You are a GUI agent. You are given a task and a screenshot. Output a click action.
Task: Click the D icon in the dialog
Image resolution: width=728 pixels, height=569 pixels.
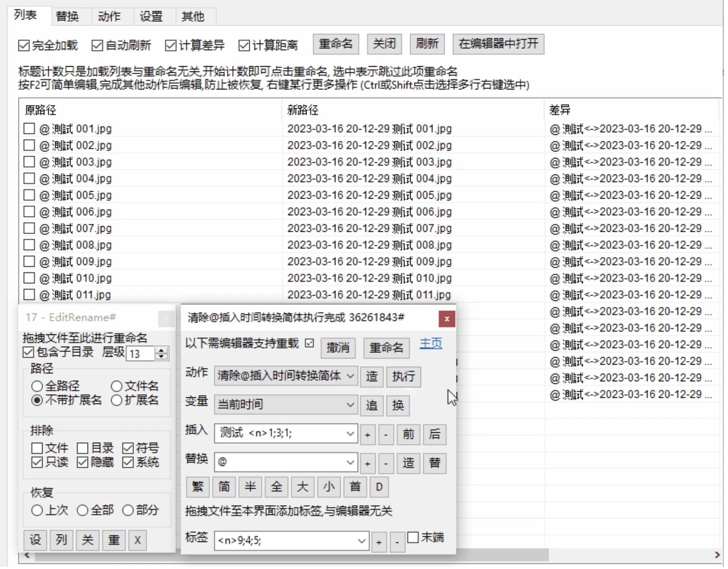[379, 487]
